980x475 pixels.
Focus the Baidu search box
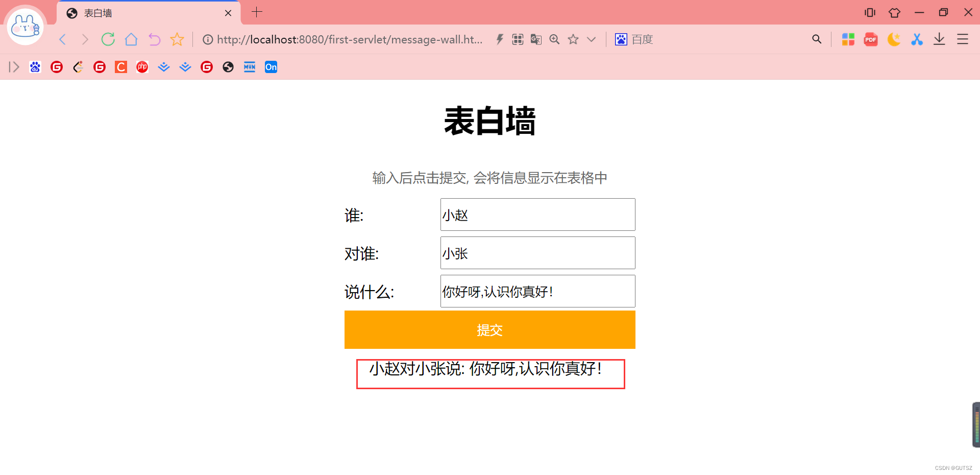(x=709, y=39)
